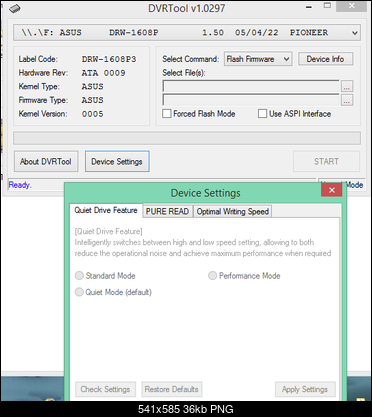Click the flash progress bar
The image size is (372, 417).
pos(187,138)
